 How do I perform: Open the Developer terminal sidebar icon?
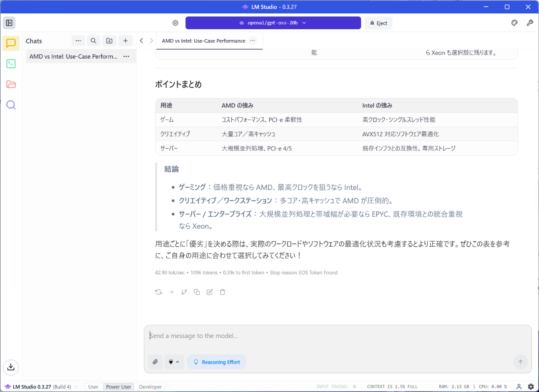(11, 64)
